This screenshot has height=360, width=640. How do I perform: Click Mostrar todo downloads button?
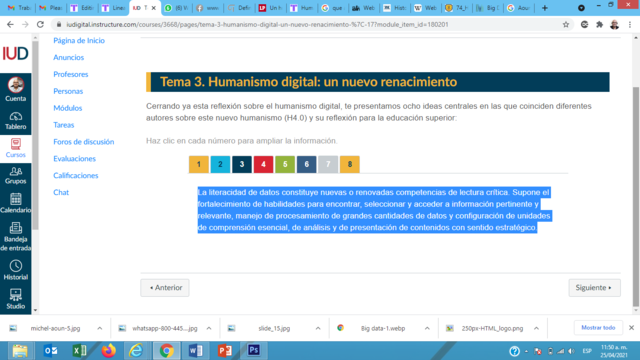598,328
